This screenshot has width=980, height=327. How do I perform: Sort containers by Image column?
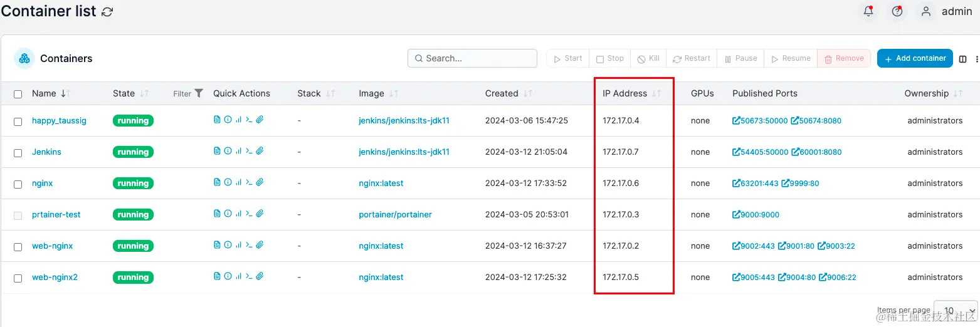pos(378,93)
